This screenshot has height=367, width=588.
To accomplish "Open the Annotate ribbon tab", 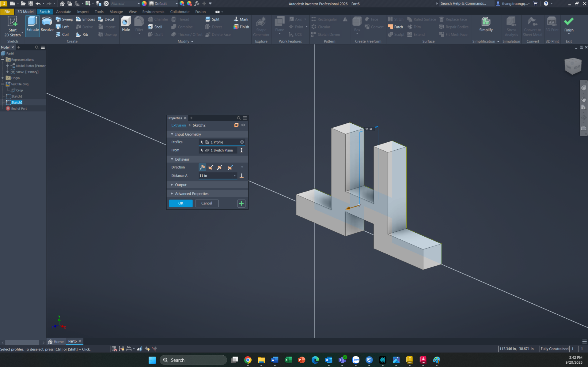I will (63, 12).
